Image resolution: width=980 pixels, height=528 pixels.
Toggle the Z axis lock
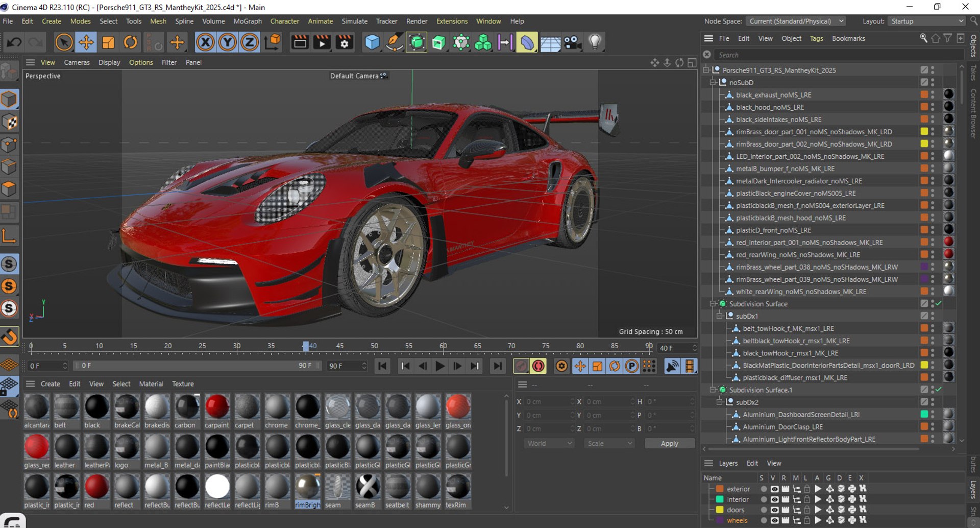click(250, 42)
